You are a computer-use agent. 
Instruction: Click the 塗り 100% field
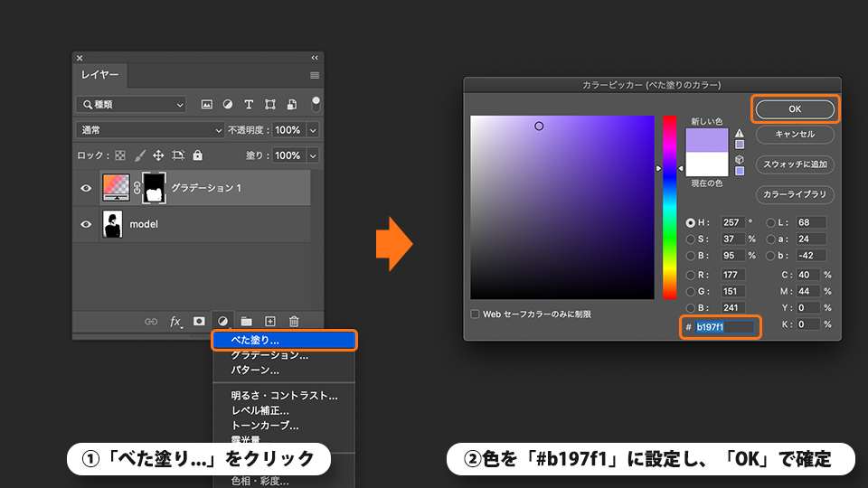pyautogui.click(x=288, y=155)
